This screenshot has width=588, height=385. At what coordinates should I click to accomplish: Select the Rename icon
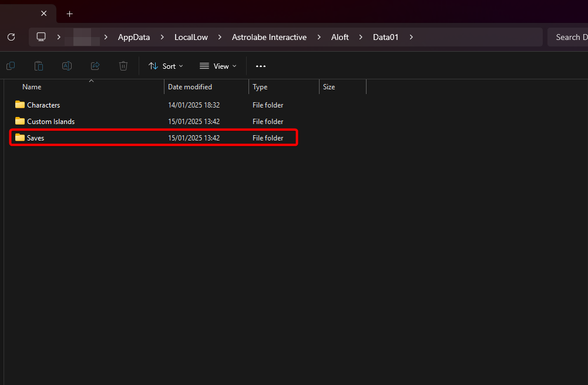pos(66,66)
